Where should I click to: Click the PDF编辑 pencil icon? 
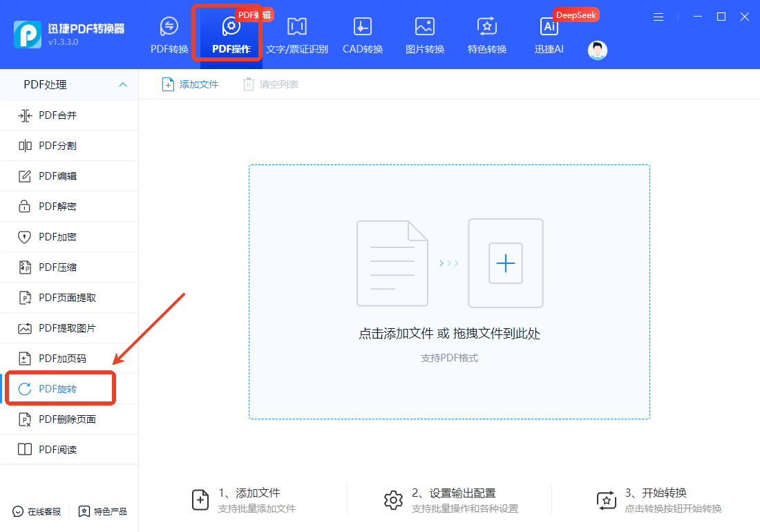[x=25, y=176]
